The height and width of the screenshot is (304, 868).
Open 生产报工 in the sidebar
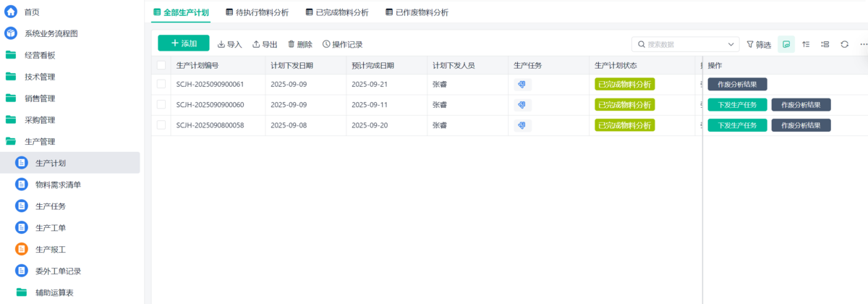51,250
